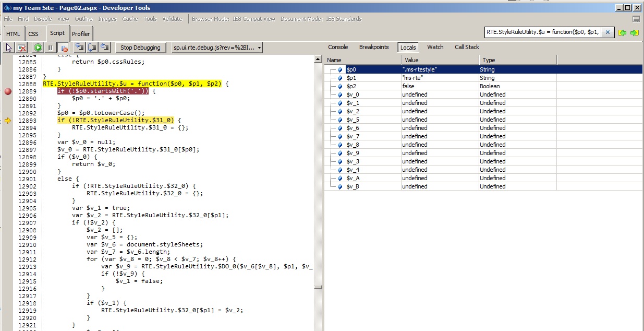The image size is (644, 331).
Task: Use the Step Over debugger icon
Action: [x=91, y=47]
